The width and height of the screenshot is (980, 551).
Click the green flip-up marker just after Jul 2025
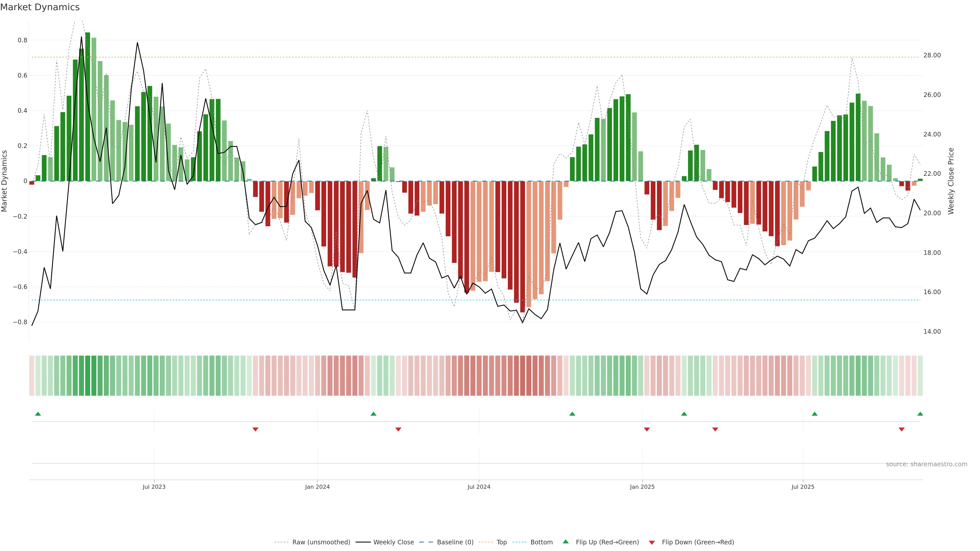point(815,414)
